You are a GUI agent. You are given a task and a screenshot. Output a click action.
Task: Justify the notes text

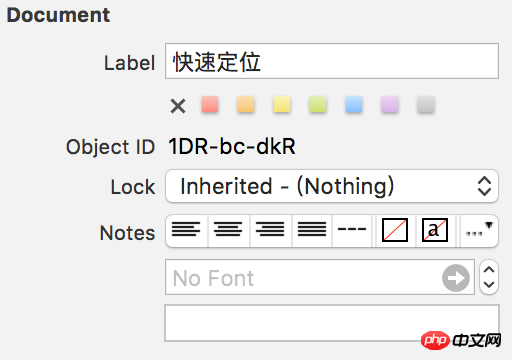point(312,230)
